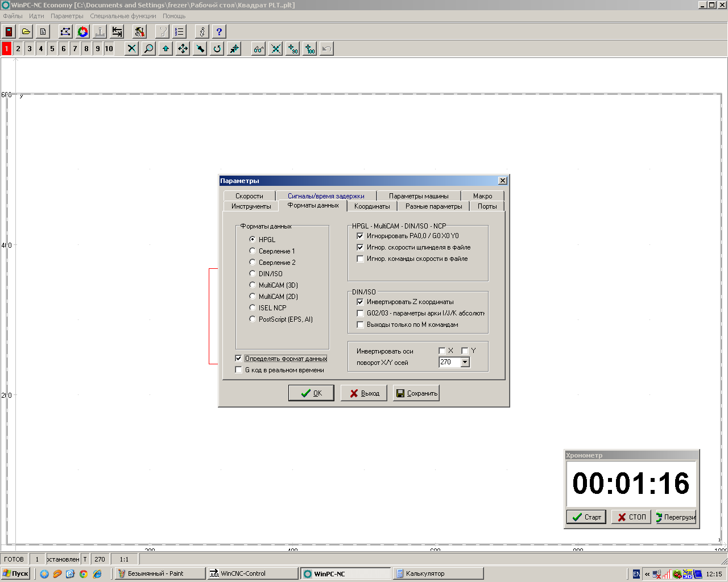Screen dimensions: 728x582
Task: Open the Разные параметры tab
Action: (x=434, y=206)
